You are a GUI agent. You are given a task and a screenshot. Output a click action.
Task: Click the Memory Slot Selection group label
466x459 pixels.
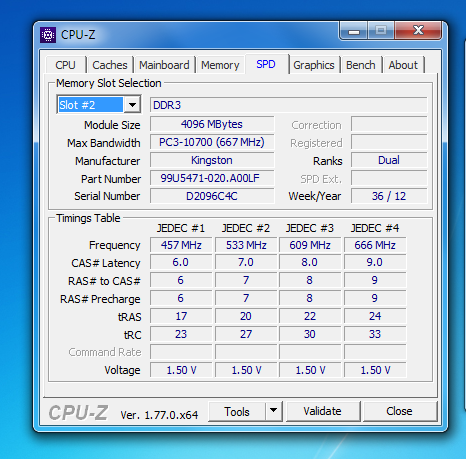pyautogui.click(x=109, y=83)
